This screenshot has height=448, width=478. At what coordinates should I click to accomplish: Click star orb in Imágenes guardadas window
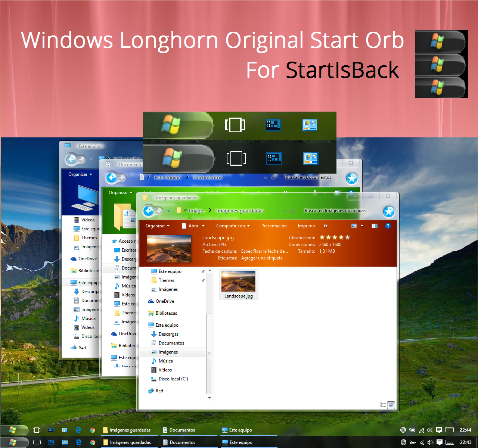point(389,212)
